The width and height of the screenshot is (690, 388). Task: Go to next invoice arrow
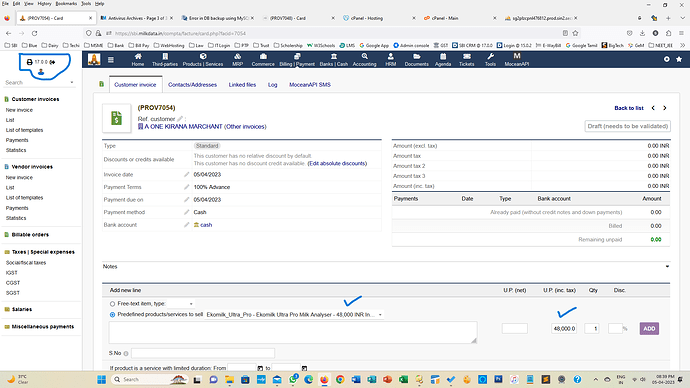tap(664, 108)
